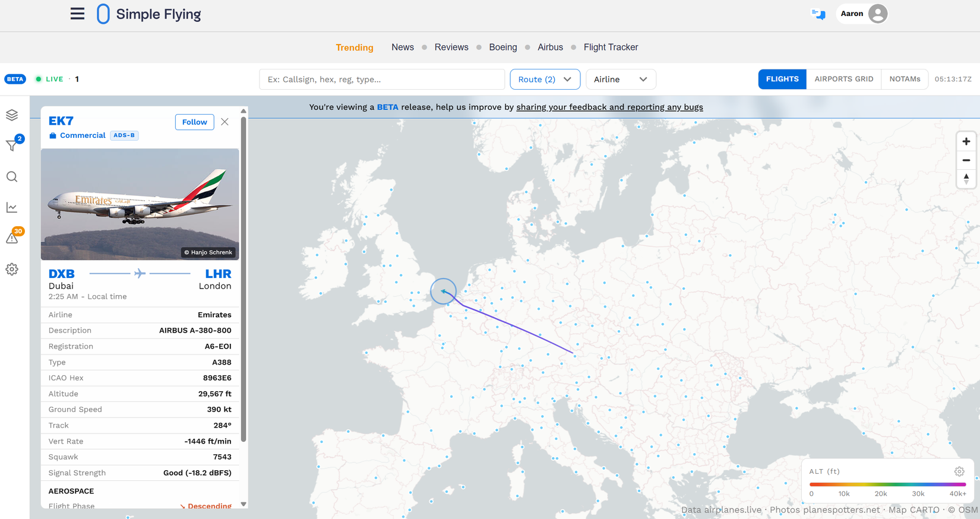Click the altitude legend settings gear

click(x=959, y=471)
